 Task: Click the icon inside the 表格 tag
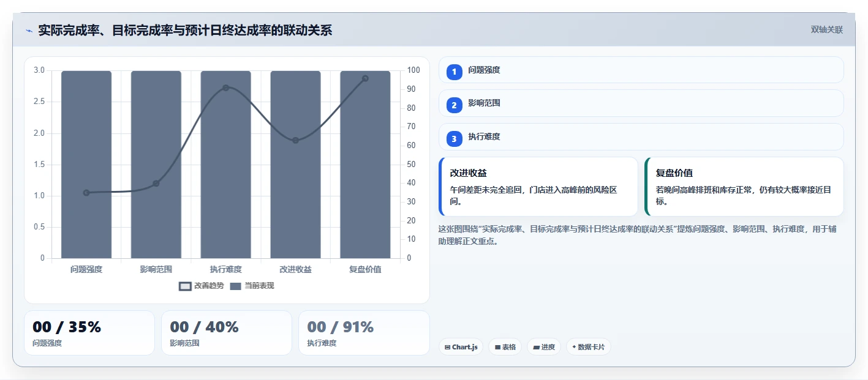[497, 348]
